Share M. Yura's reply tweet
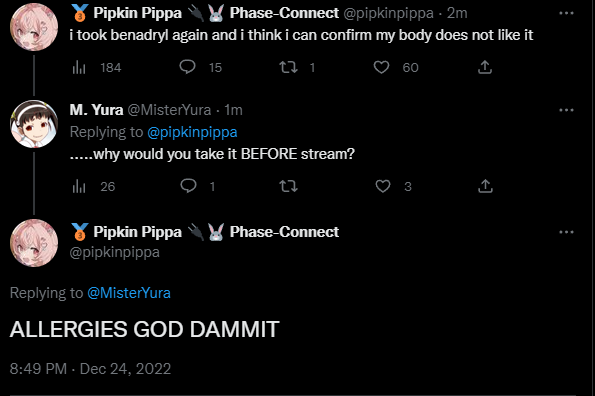The image size is (595, 396). point(485,186)
